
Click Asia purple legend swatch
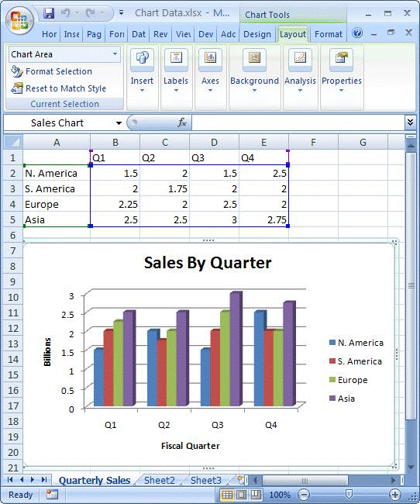click(x=332, y=399)
